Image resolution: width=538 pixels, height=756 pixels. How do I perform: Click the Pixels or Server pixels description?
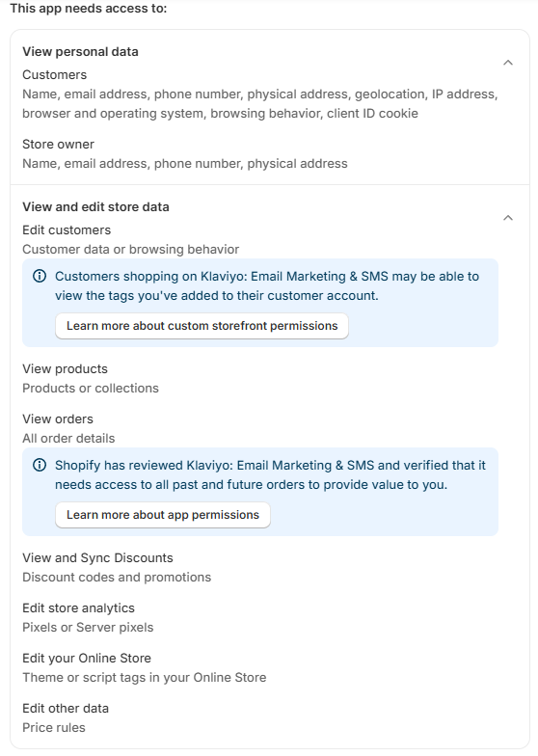click(x=89, y=627)
